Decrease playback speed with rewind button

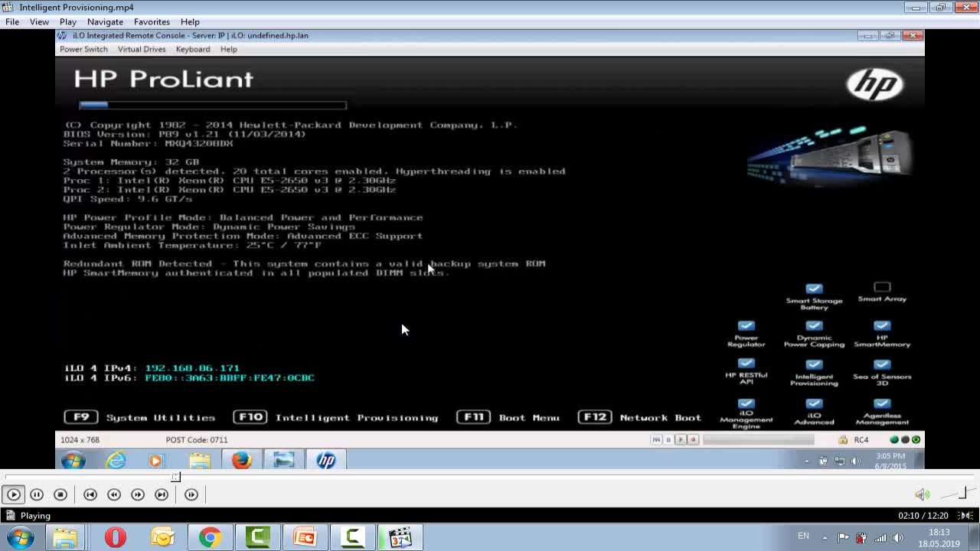click(114, 494)
